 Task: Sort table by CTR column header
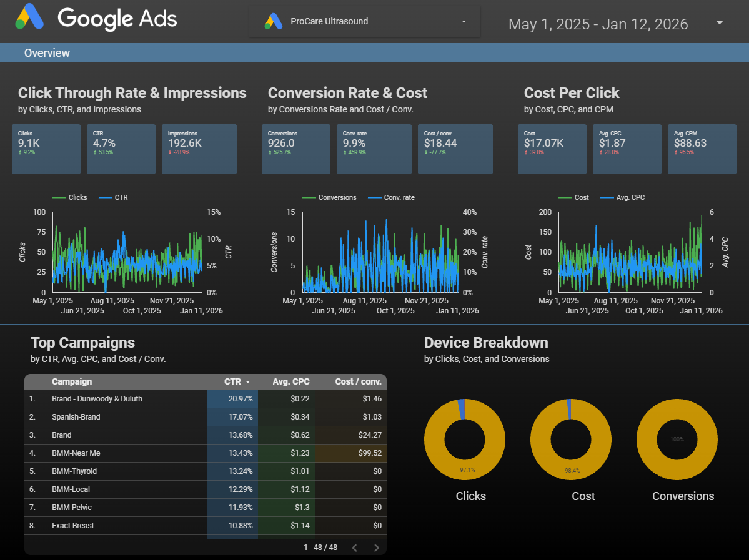[234, 381]
